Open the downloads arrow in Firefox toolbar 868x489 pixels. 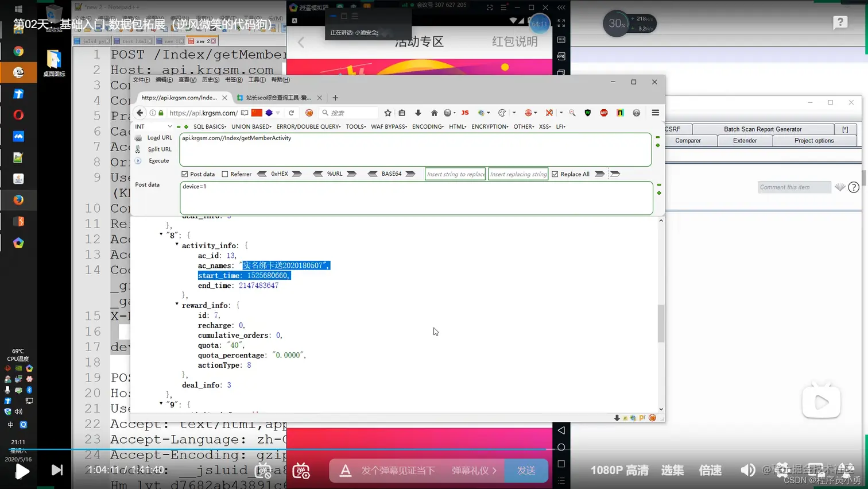(418, 113)
